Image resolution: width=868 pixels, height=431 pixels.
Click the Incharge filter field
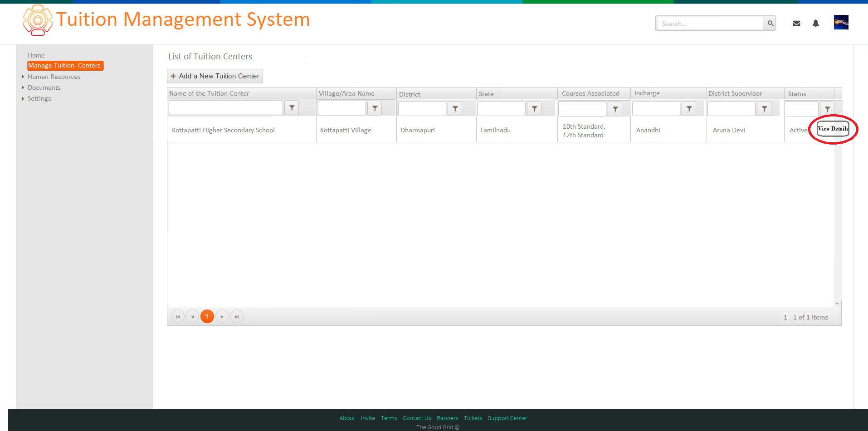656,109
